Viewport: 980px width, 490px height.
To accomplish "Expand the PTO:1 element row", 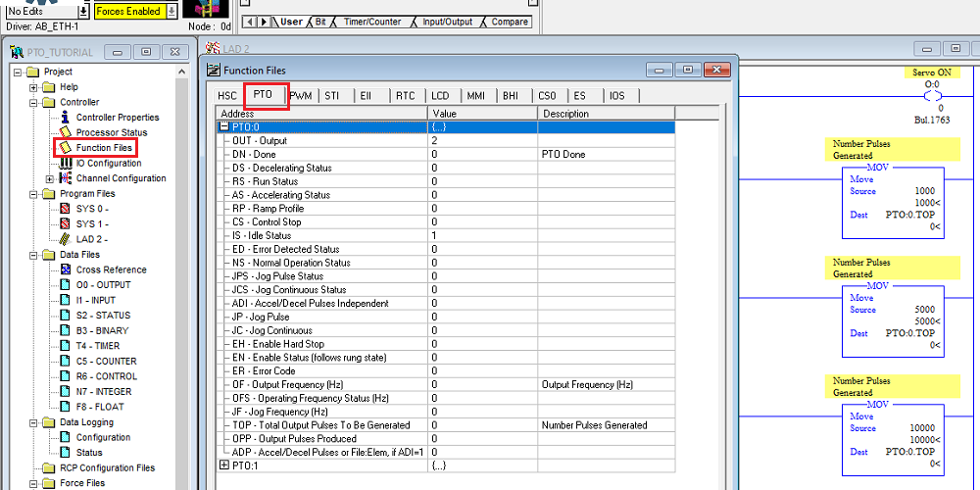I will (224, 465).
